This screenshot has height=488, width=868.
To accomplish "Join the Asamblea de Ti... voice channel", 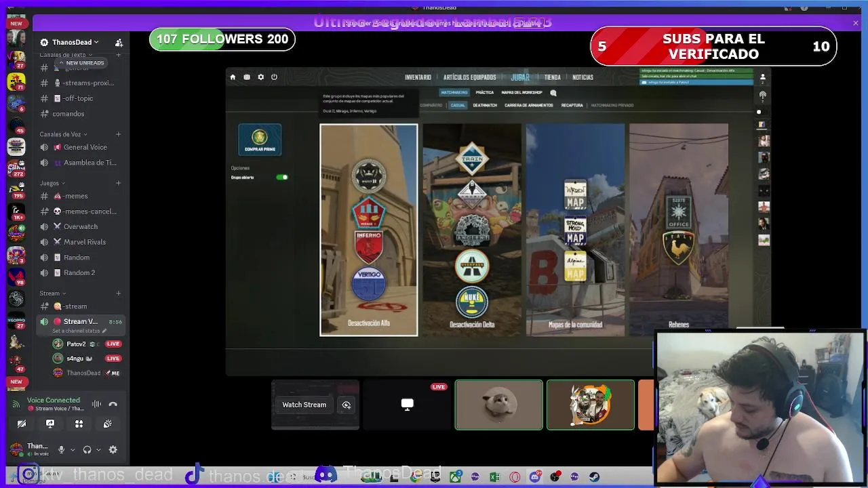I will pos(81,163).
